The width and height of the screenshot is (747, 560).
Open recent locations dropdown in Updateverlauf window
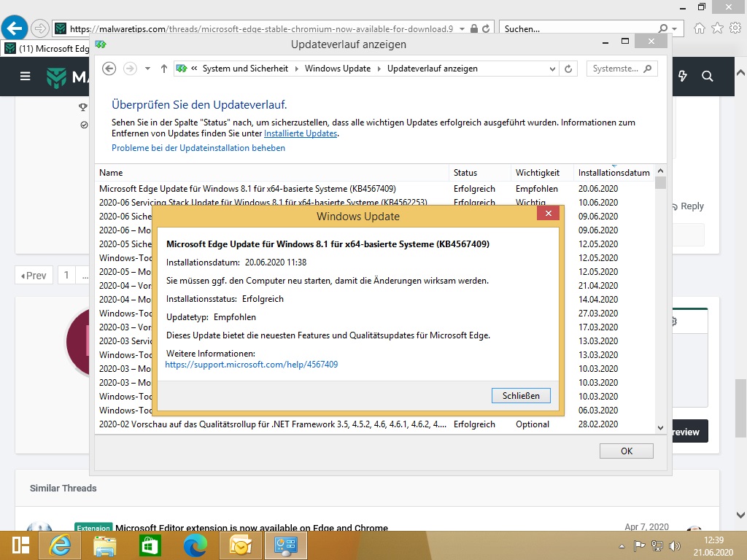pyautogui.click(x=147, y=69)
